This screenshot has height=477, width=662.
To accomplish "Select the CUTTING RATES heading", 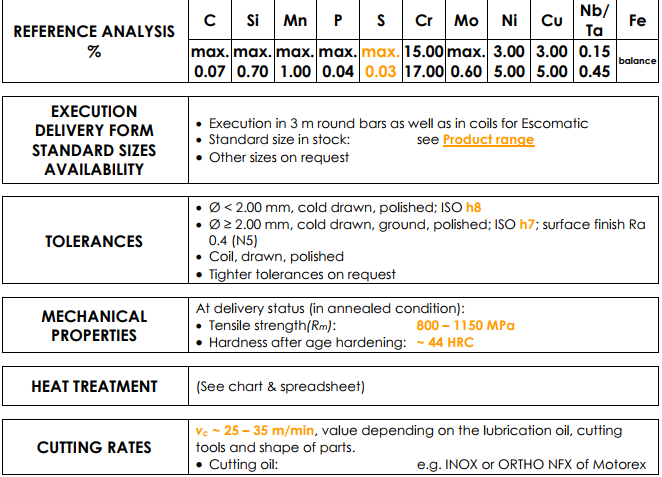I will coord(94,447).
